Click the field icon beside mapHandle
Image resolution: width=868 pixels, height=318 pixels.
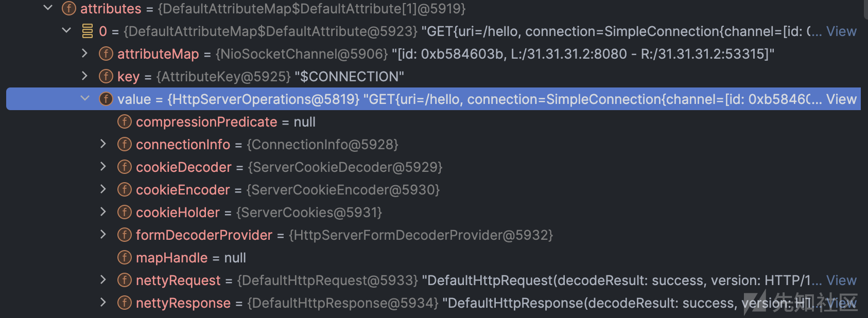click(125, 257)
